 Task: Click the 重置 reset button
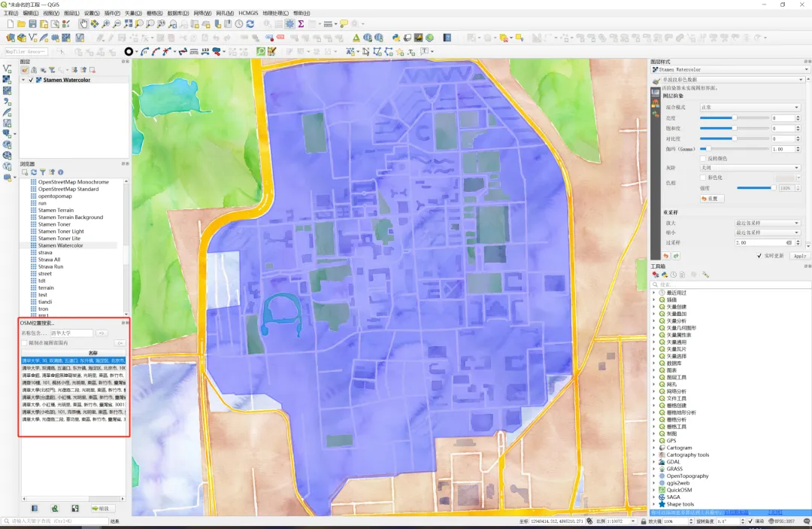711,199
